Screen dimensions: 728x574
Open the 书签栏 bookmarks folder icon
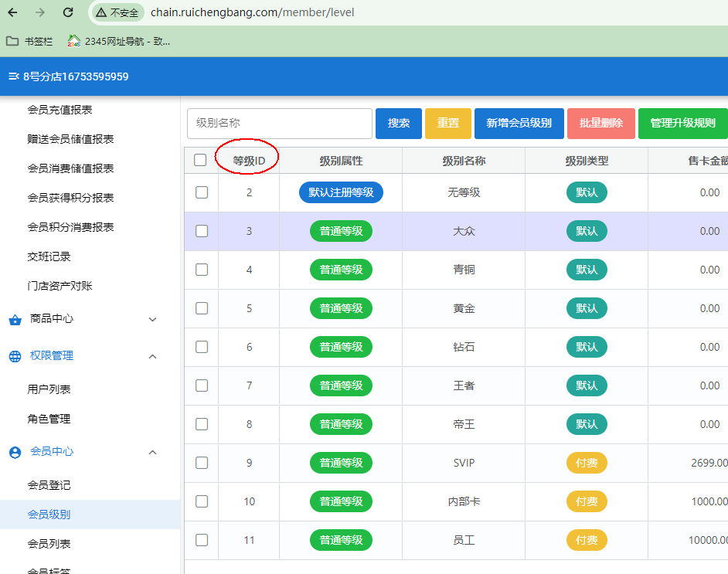12,41
